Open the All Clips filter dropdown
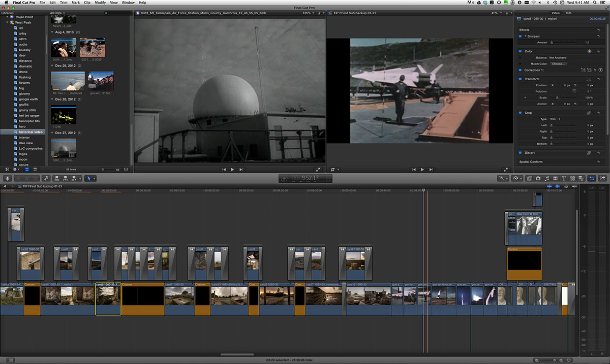The height and width of the screenshot is (364, 610). 58,13
